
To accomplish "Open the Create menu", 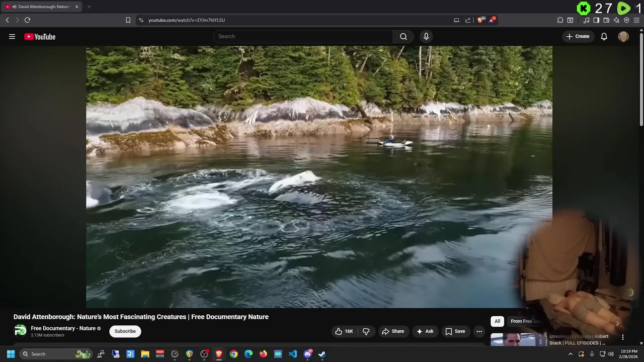I will coord(578,36).
